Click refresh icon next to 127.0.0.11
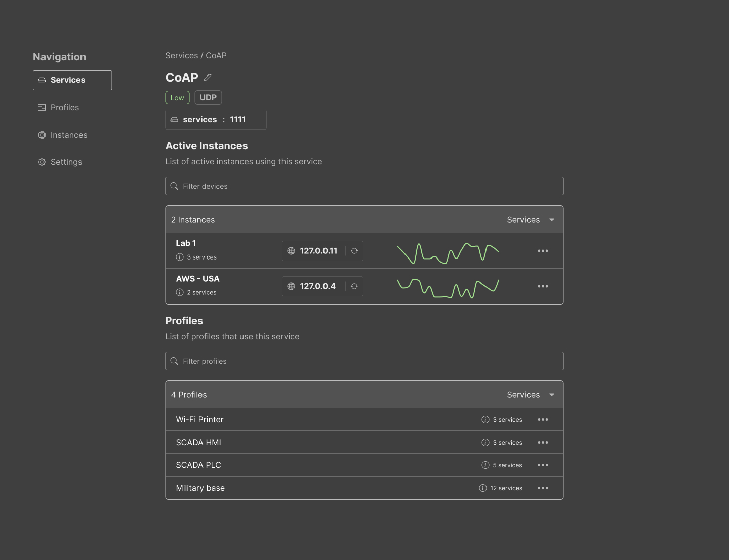729x560 pixels. click(354, 251)
